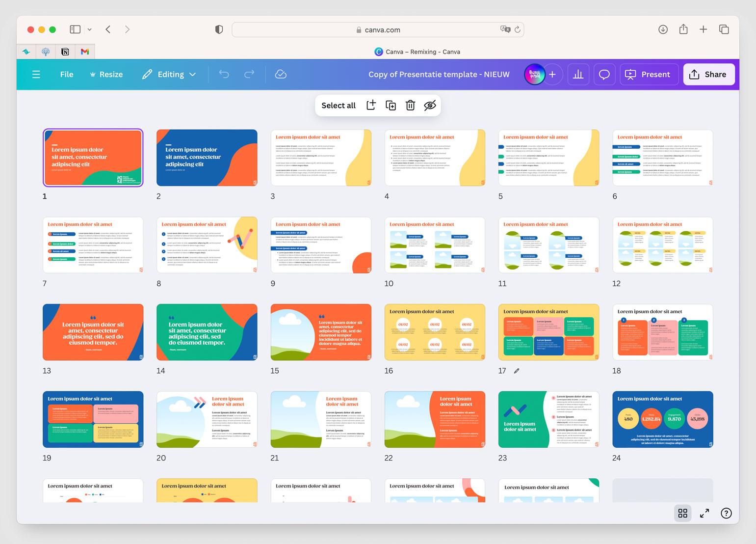Add a collaborator with the plus button
Screen dimensions: 756x544
click(552, 74)
